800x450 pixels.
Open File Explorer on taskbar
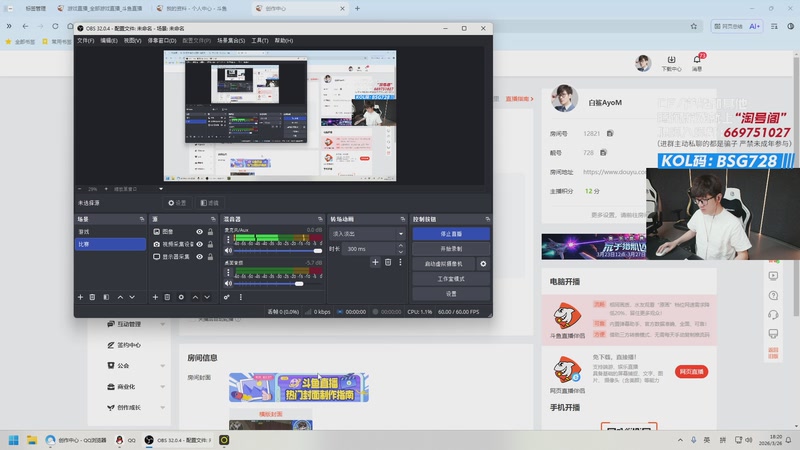[32, 440]
